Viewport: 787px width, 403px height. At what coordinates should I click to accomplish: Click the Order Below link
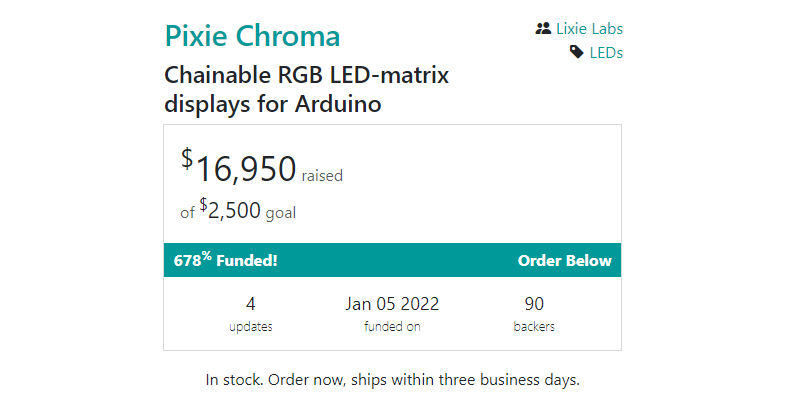coord(564,261)
